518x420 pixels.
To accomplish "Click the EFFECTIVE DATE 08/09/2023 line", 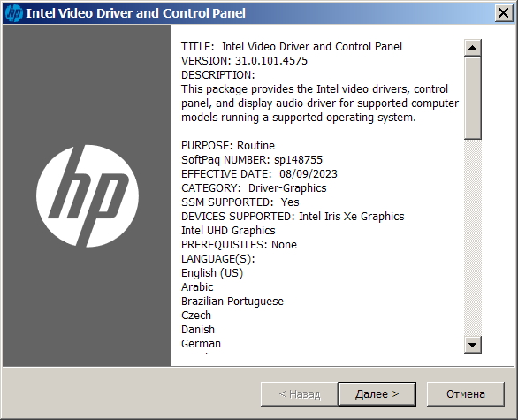I will click(259, 174).
